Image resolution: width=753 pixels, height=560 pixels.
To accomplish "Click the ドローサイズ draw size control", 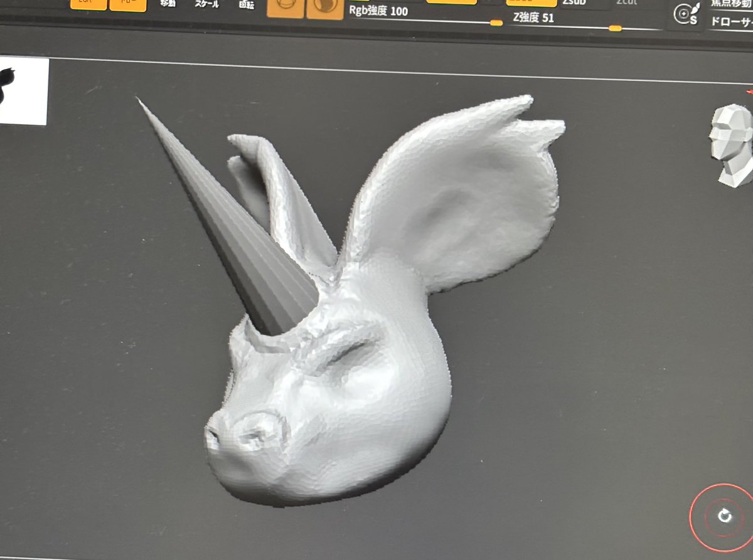I will 731,22.
